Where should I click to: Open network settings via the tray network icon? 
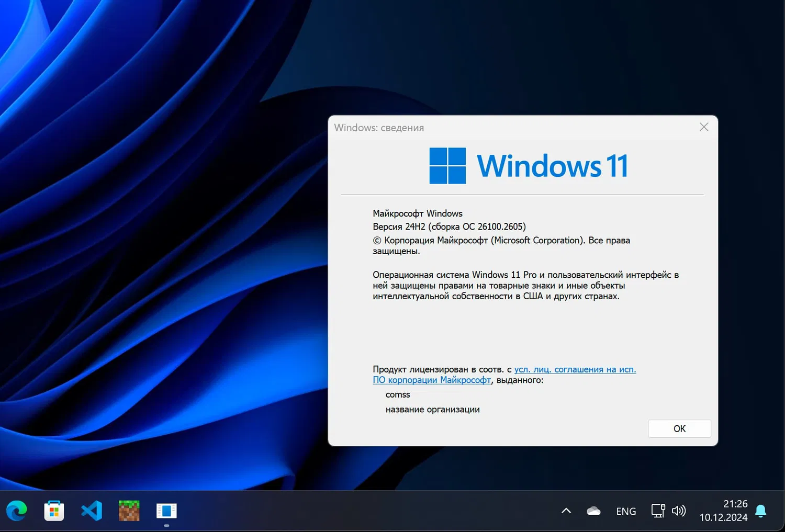[x=657, y=510]
